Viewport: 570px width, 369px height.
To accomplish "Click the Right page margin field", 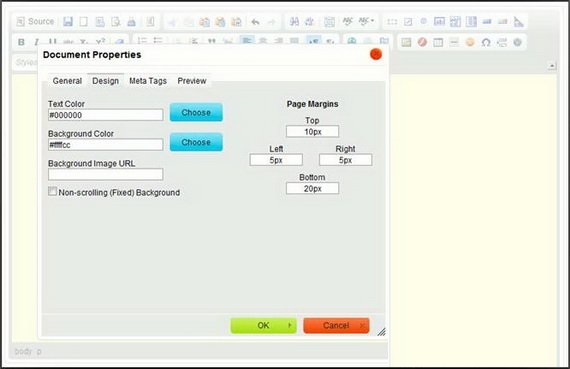I will (x=345, y=160).
